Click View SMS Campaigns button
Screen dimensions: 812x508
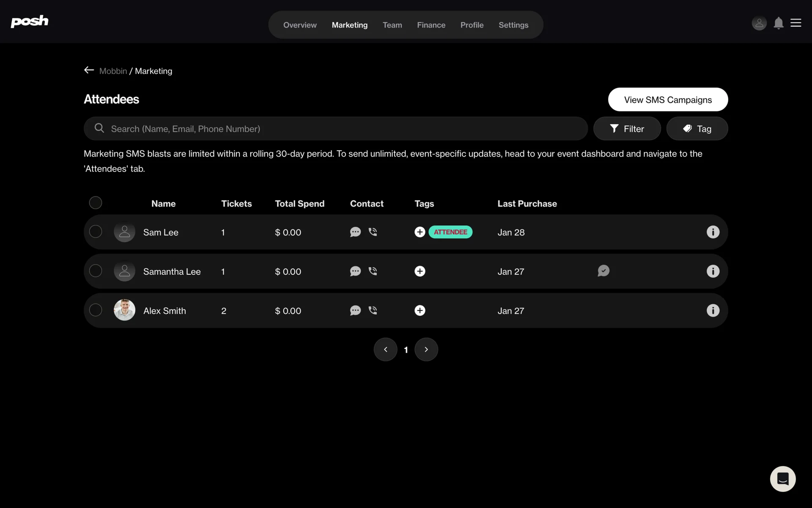[668, 99]
